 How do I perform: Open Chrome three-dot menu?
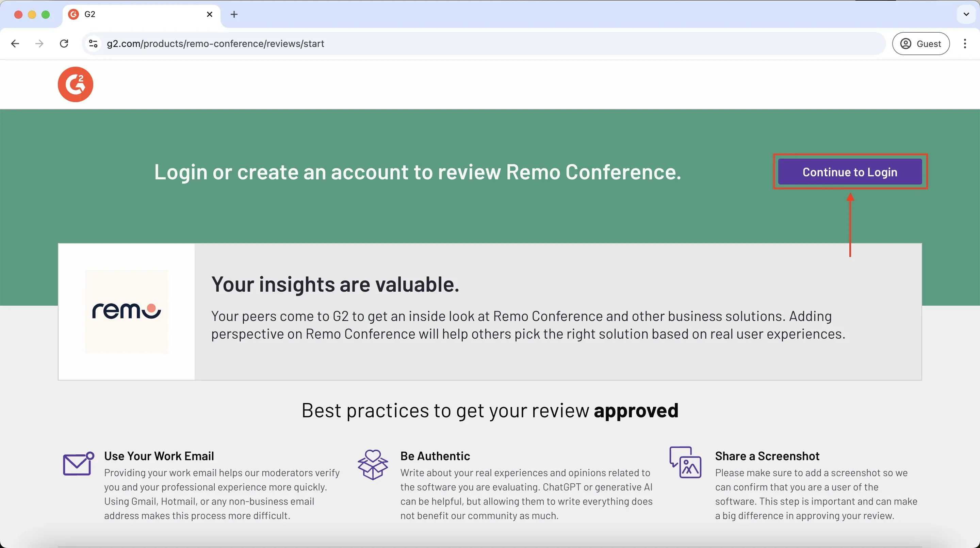click(x=965, y=44)
